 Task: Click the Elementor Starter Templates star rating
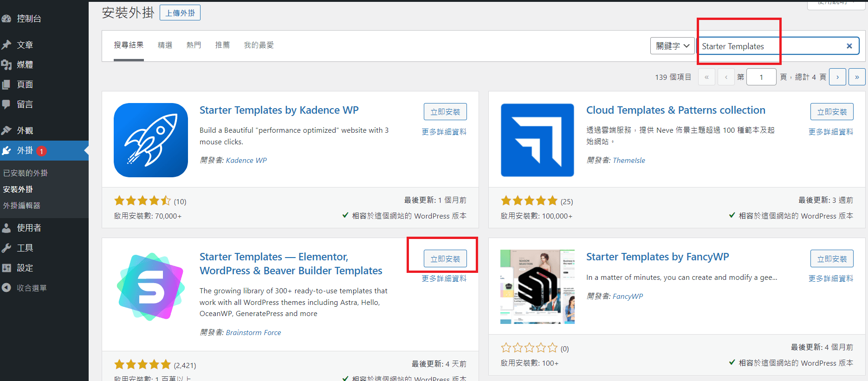[143, 365]
